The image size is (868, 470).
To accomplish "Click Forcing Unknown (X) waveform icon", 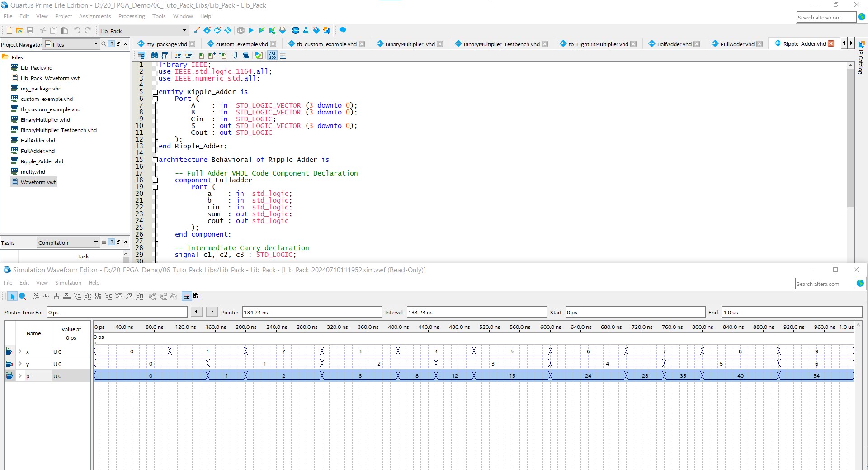I will (36, 296).
